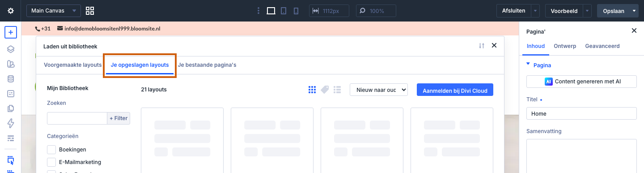
Task: Click Aanmelden bij Divi Cloud button
Action: click(455, 90)
